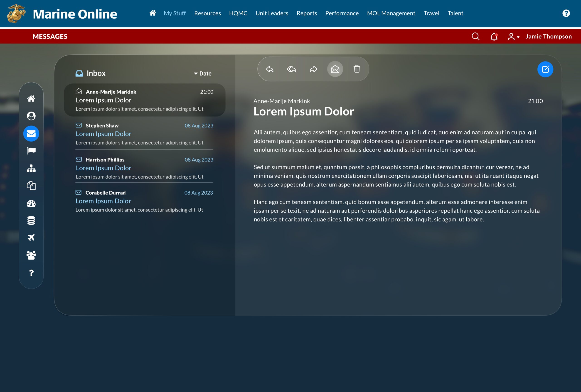Compose new message with blue pencil button
Screen dimensions: 581x392
pyautogui.click(x=545, y=69)
